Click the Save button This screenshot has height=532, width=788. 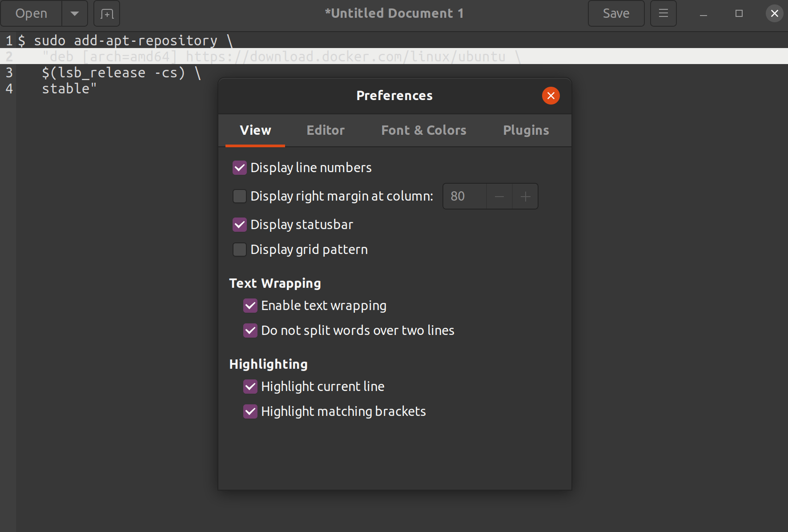[616, 13]
